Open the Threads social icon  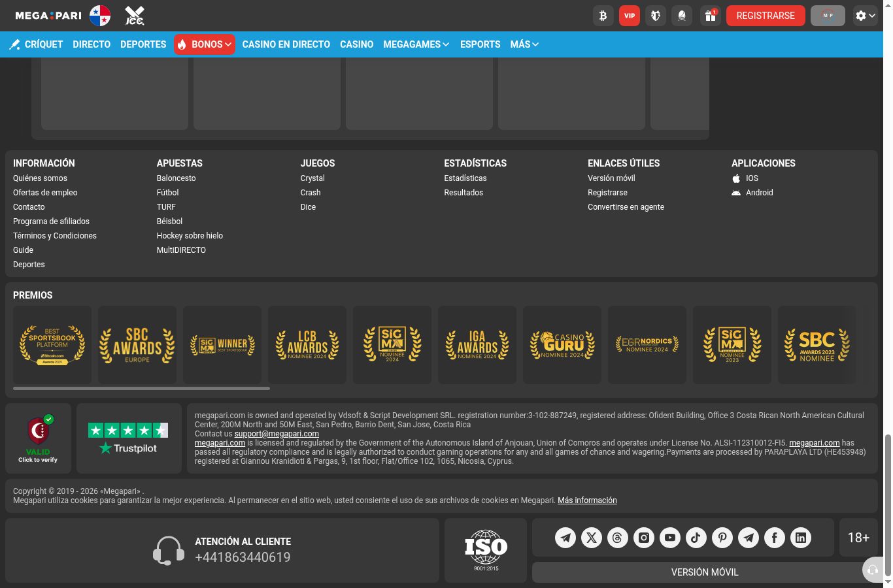618,538
